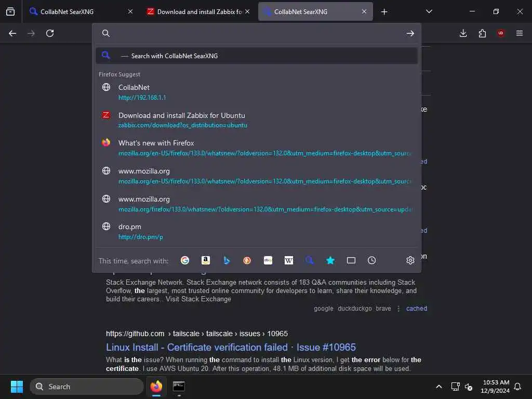Click the Firefox Suggest section label

click(x=119, y=74)
